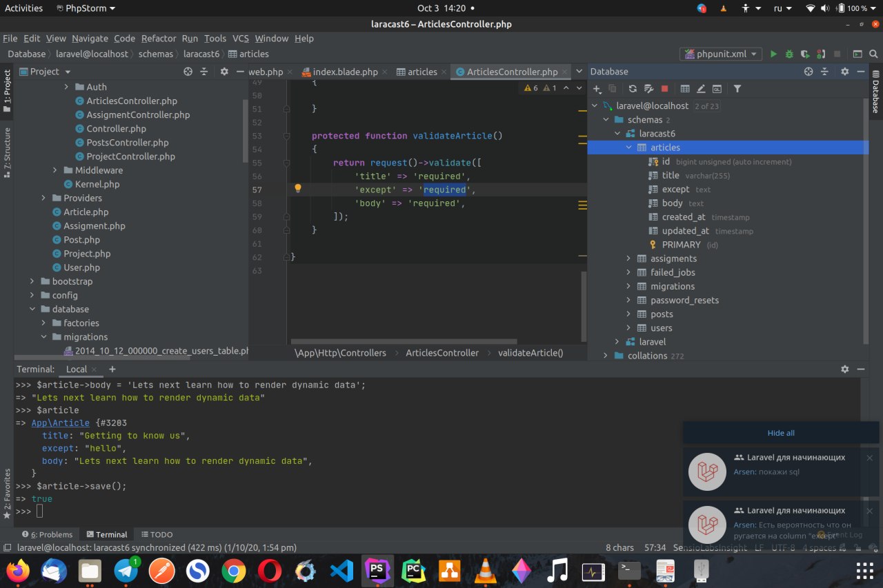Open Favorites tool window side tab

coord(8,494)
